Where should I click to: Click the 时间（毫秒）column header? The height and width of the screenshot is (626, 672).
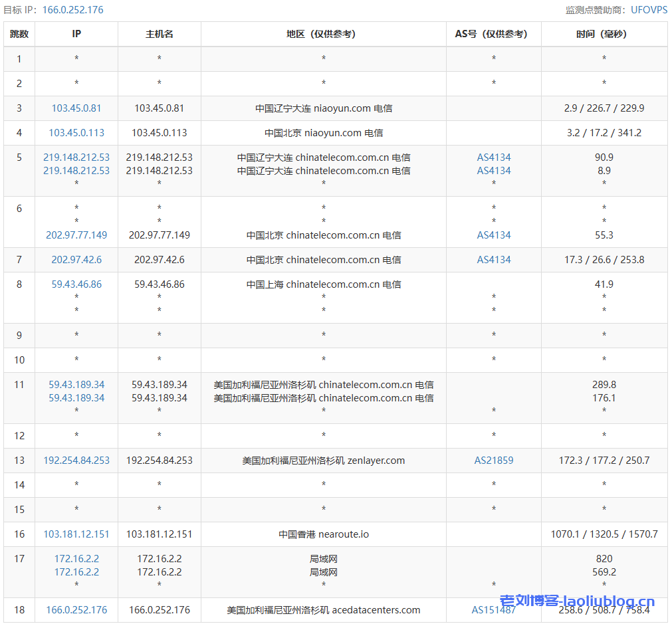click(x=604, y=35)
